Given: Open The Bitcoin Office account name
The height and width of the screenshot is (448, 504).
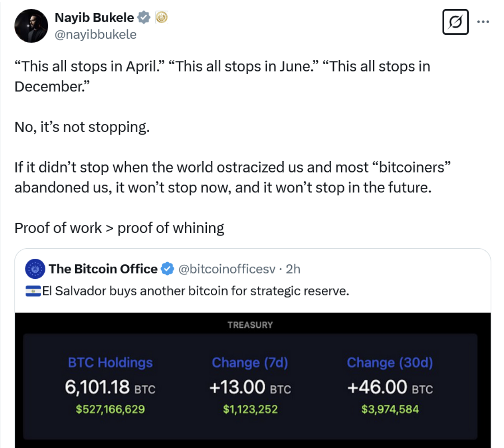Looking at the screenshot, I should click(x=103, y=269).
